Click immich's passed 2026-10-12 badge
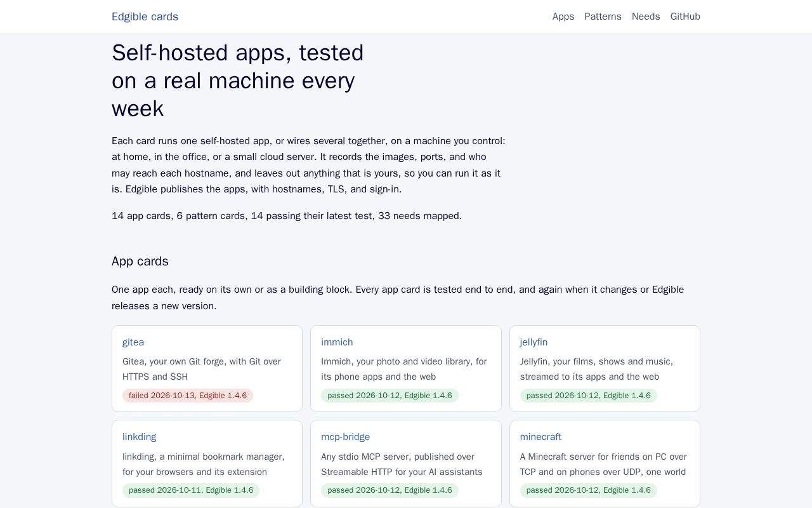This screenshot has width=812, height=508. click(x=390, y=396)
